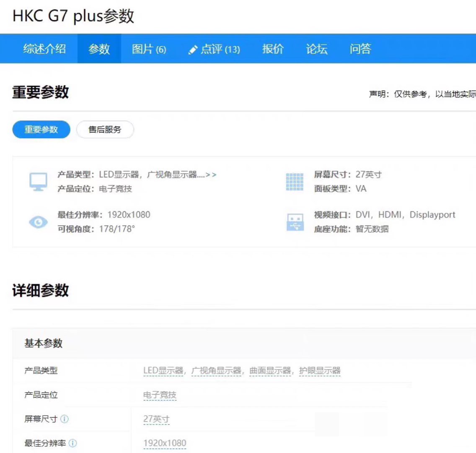Image resolution: width=476 pixels, height=453 pixels.
Task: Click the 27英寸 link in the table
Action: click(156, 419)
